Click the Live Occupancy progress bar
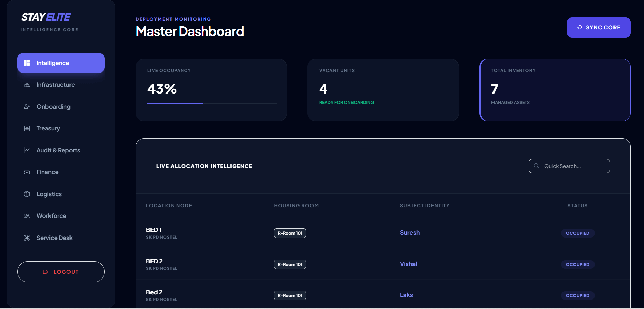Viewport: 644px width, 309px height. point(212,103)
